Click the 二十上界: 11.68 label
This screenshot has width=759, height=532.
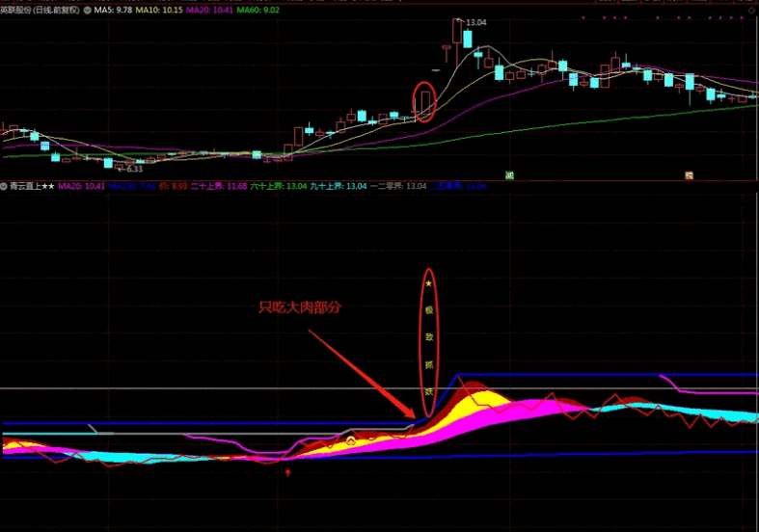pos(219,186)
